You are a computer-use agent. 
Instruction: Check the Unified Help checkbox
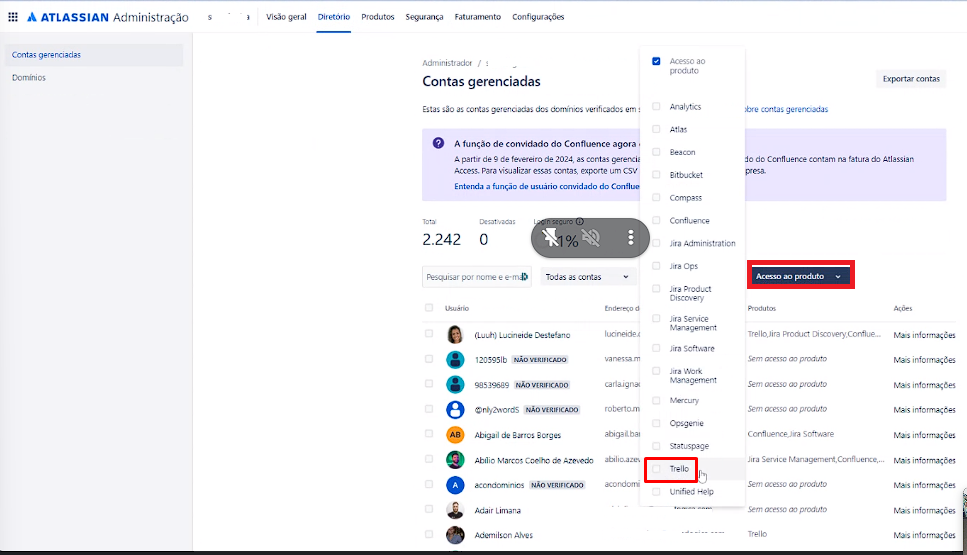656,491
